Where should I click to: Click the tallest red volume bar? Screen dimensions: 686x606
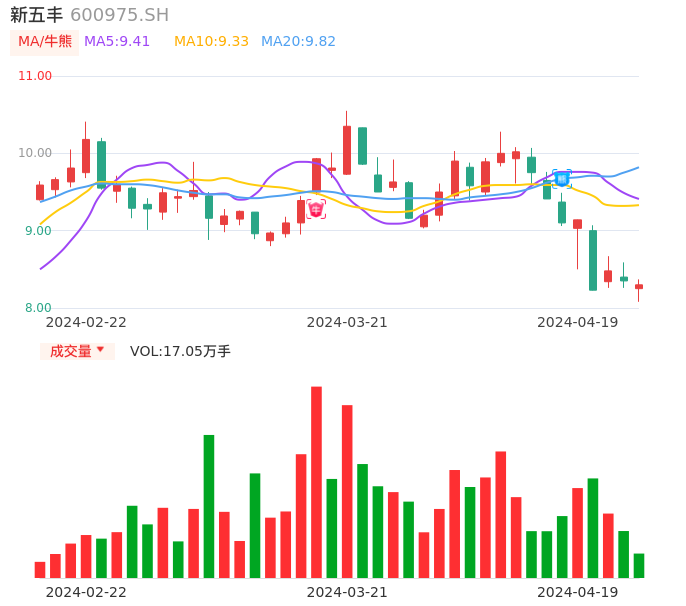point(316,481)
